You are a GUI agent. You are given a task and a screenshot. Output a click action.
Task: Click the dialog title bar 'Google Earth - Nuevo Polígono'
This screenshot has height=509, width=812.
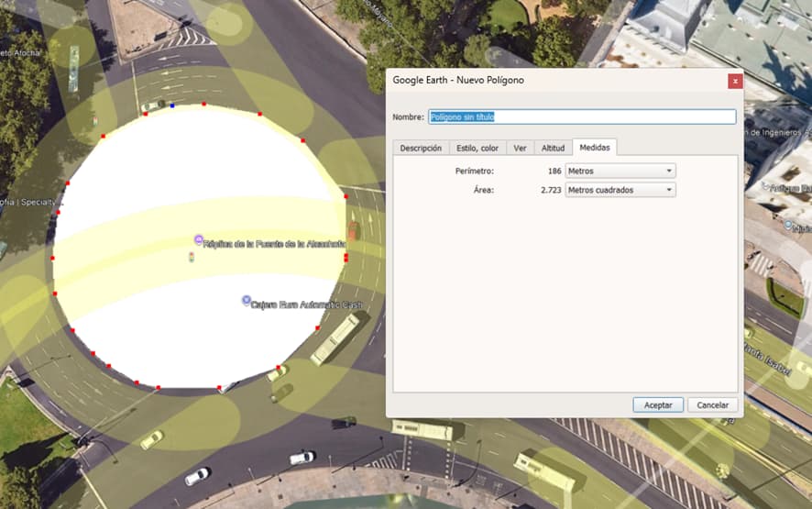point(550,81)
